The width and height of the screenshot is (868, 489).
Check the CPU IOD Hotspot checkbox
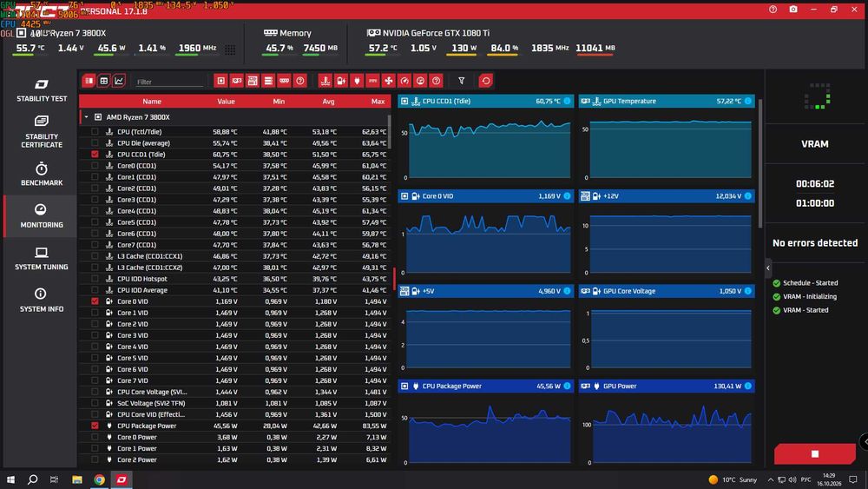coord(95,279)
